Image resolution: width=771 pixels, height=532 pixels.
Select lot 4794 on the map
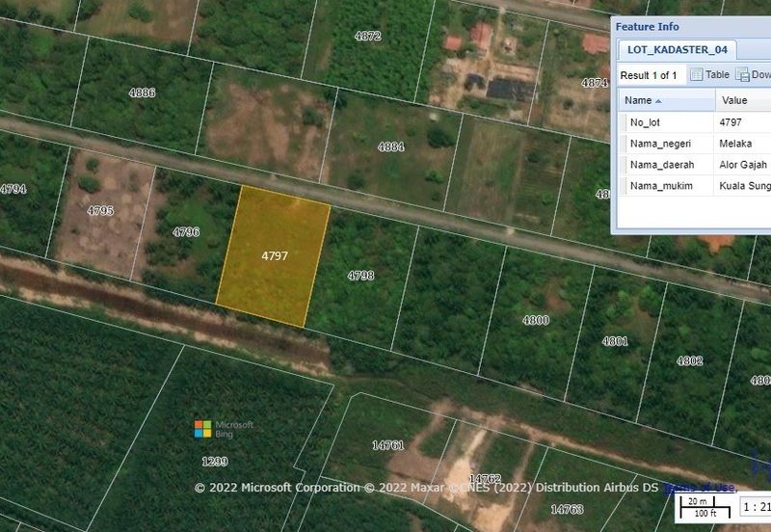pyautogui.click(x=13, y=189)
